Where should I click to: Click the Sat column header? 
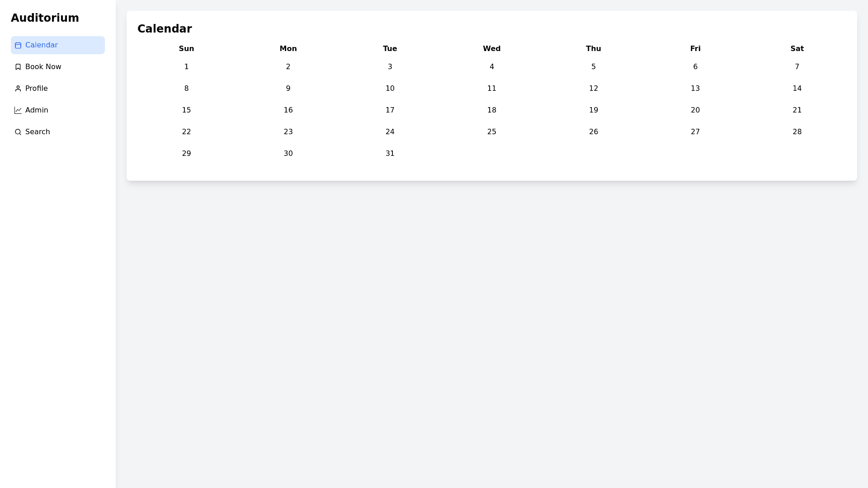click(797, 49)
